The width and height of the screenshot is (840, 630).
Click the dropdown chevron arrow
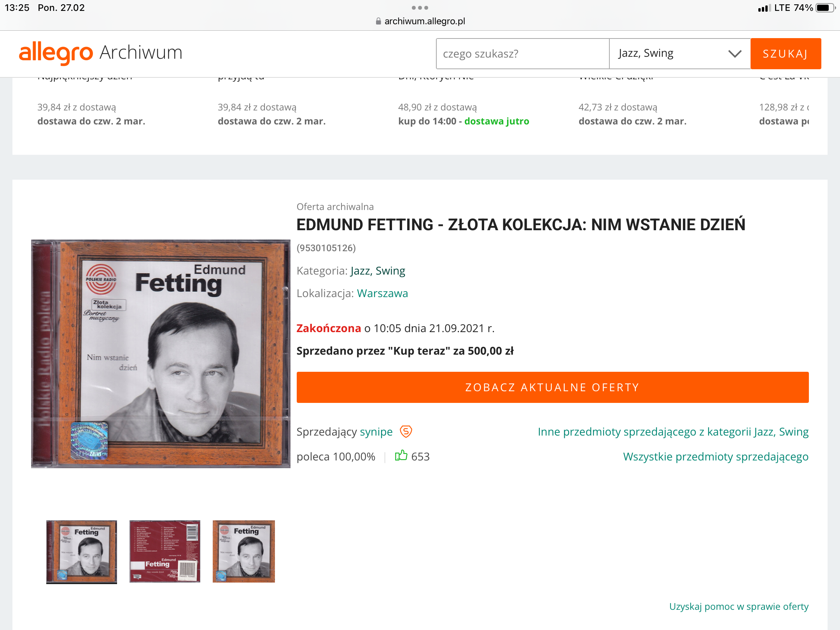click(x=735, y=54)
